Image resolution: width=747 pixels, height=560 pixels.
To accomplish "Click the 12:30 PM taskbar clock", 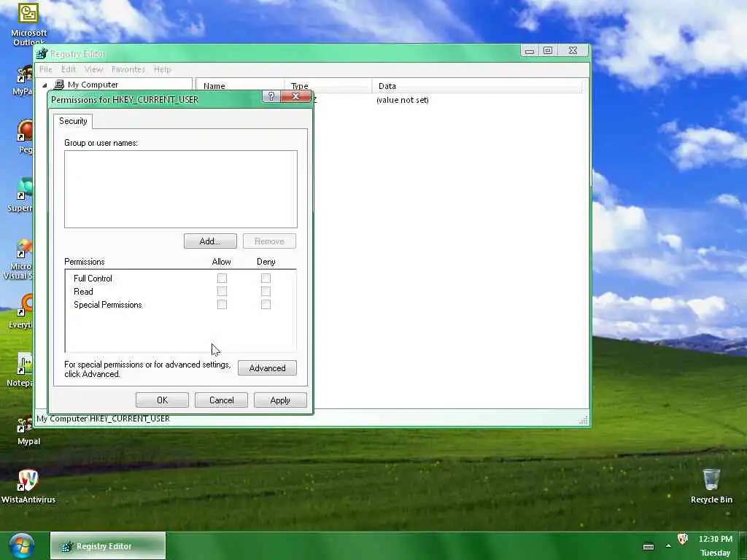I will (x=715, y=539).
